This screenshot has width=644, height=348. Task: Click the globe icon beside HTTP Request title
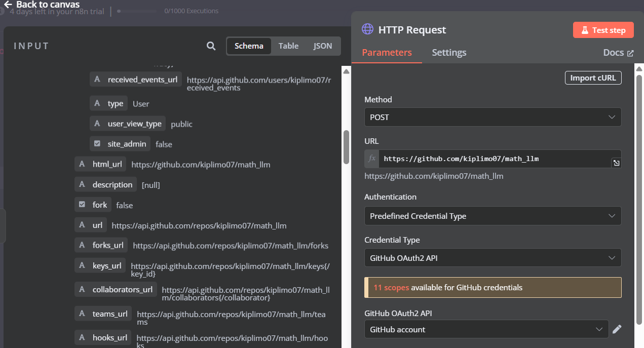coord(367,29)
